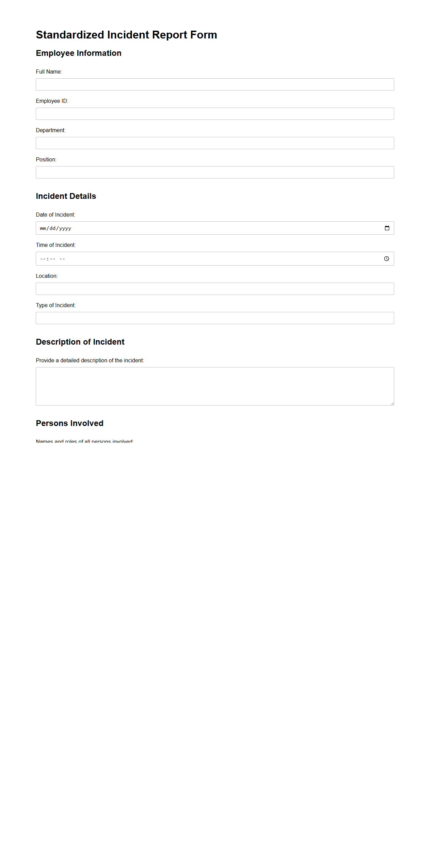
Task: Select the year segment of the incident date
Action: click(65, 228)
